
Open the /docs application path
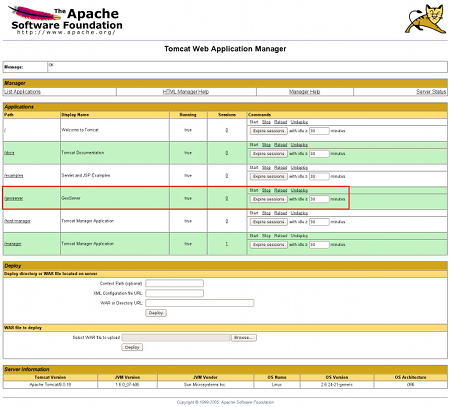9,153
